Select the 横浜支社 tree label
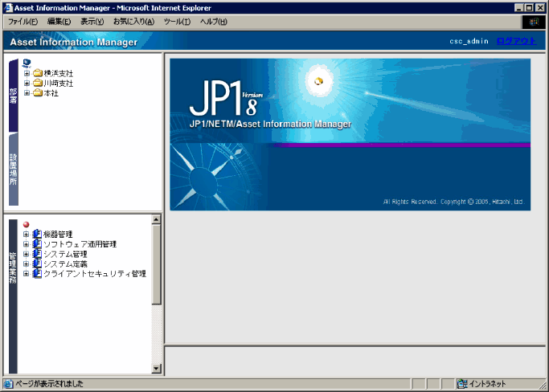 click(59, 73)
